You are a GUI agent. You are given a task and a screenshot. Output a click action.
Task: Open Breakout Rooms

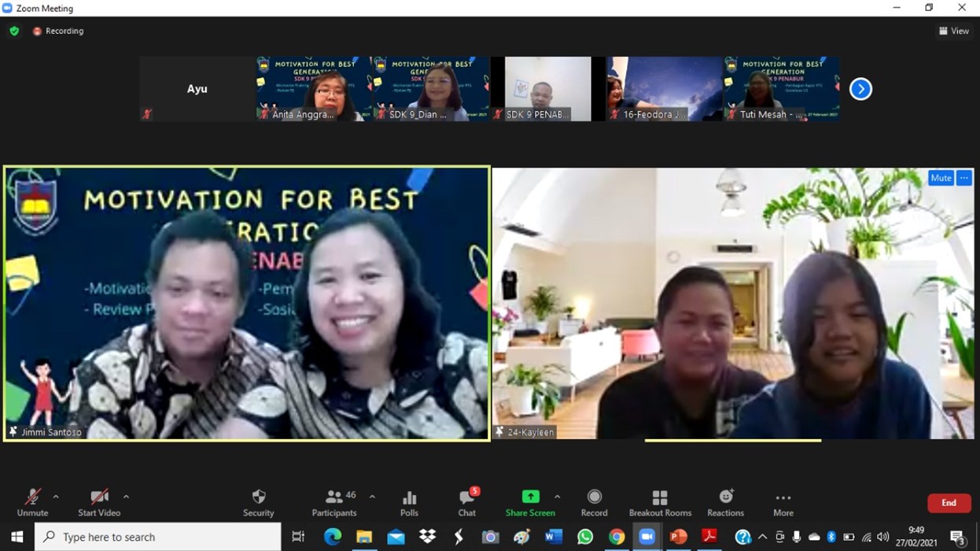(x=660, y=502)
